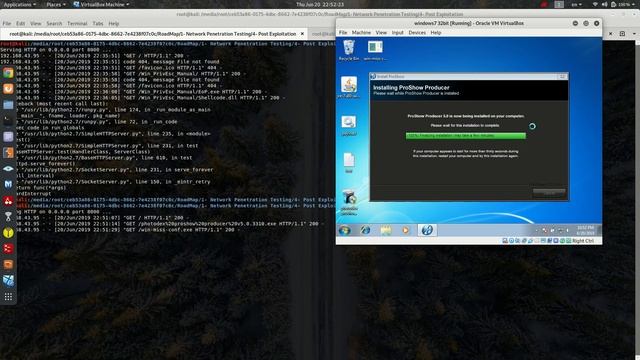
Task: Open the Places menu in the top bar
Action: [56, 4]
